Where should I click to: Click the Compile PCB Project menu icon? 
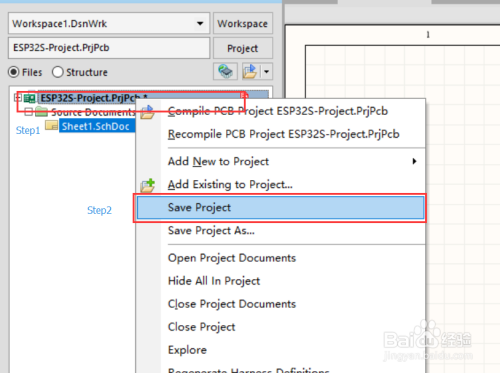click(147, 112)
